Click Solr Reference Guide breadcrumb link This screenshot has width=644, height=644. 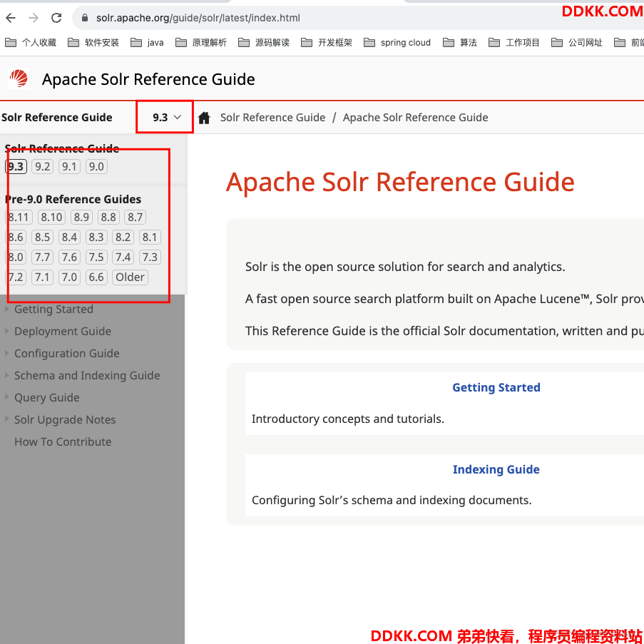click(272, 118)
